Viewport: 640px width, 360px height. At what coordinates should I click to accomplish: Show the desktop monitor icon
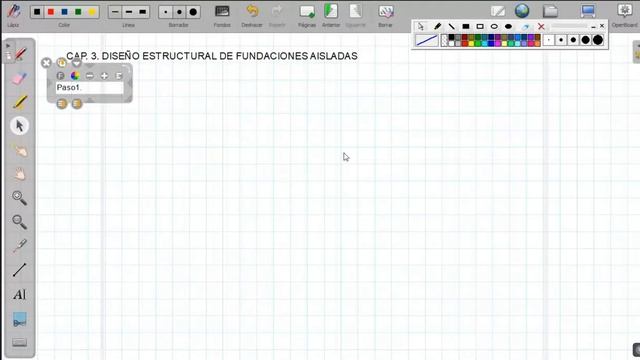pos(588,11)
